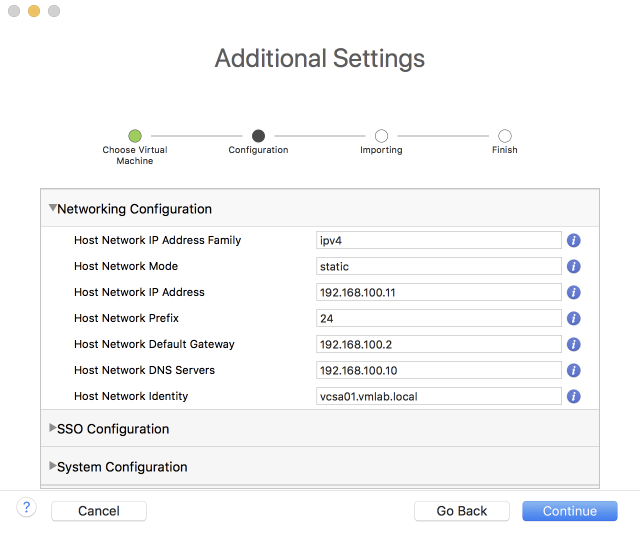
Task: Click info icon next to Host Network Identity
Action: 574,396
